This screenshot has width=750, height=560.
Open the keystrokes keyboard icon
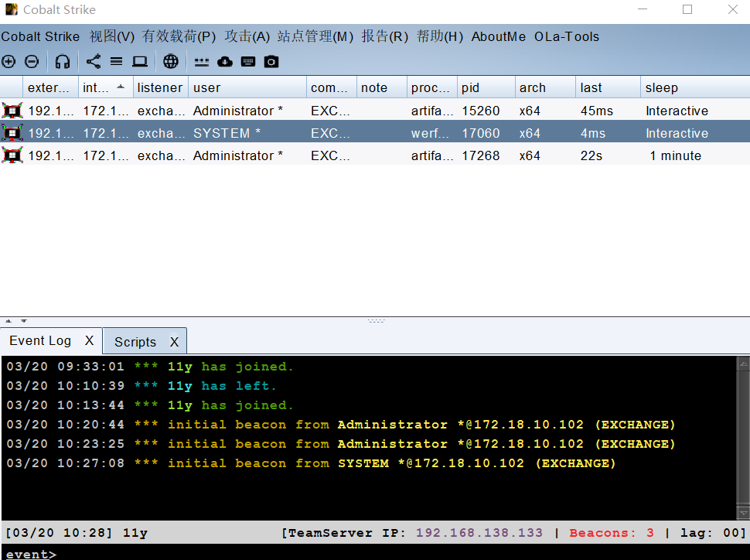(x=248, y=61)
